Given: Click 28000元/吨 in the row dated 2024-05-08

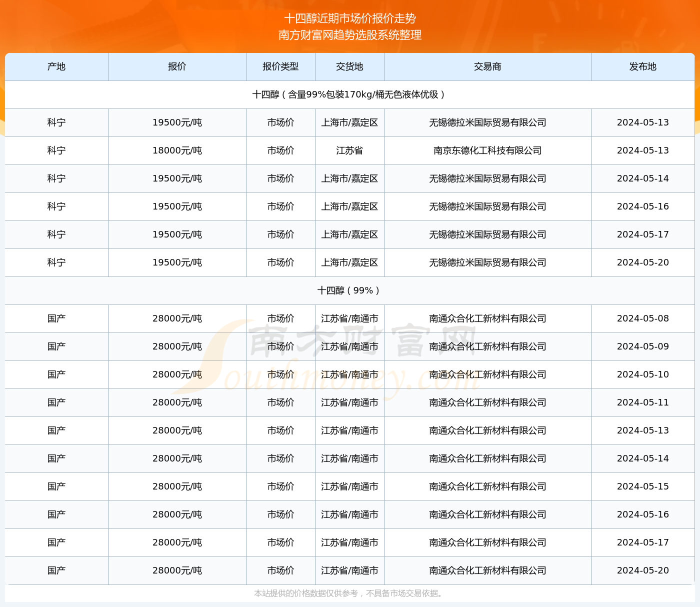Looking at the screenshot, I should point(177,318).
